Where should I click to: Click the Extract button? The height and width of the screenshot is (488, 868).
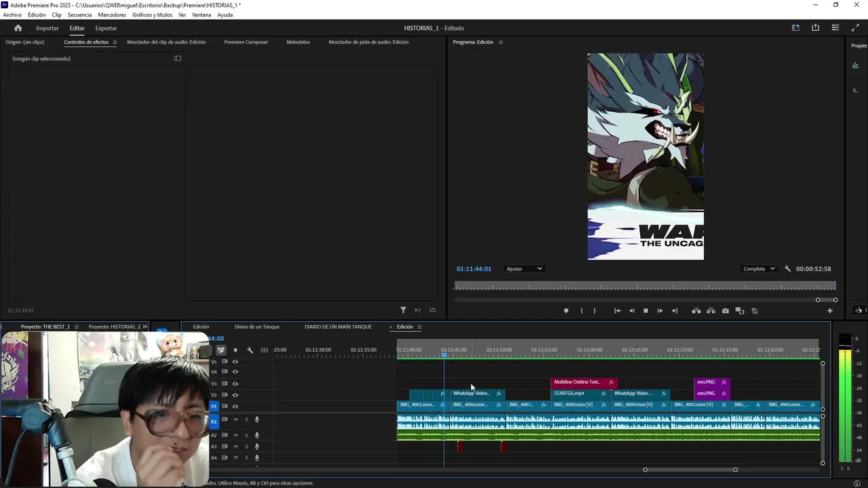[711, 310]
